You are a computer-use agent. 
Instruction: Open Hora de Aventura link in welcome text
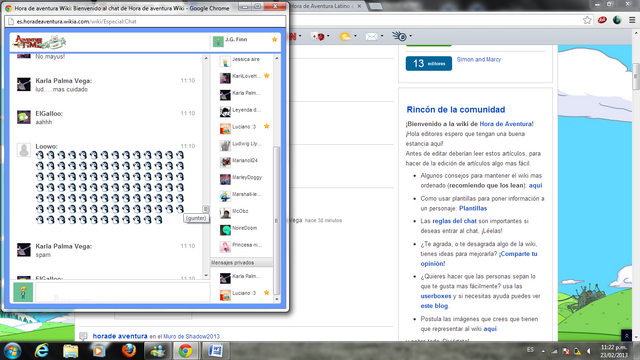(x=506, y=124)
